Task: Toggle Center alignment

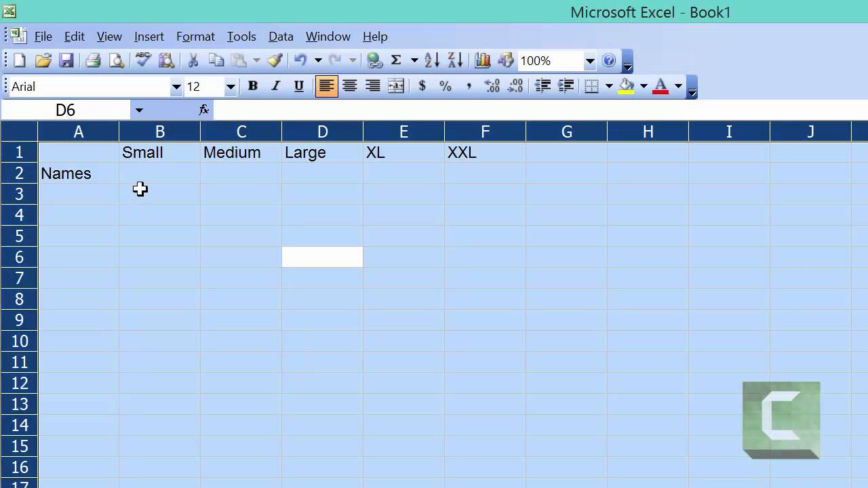Action: (x=350, y=86)
